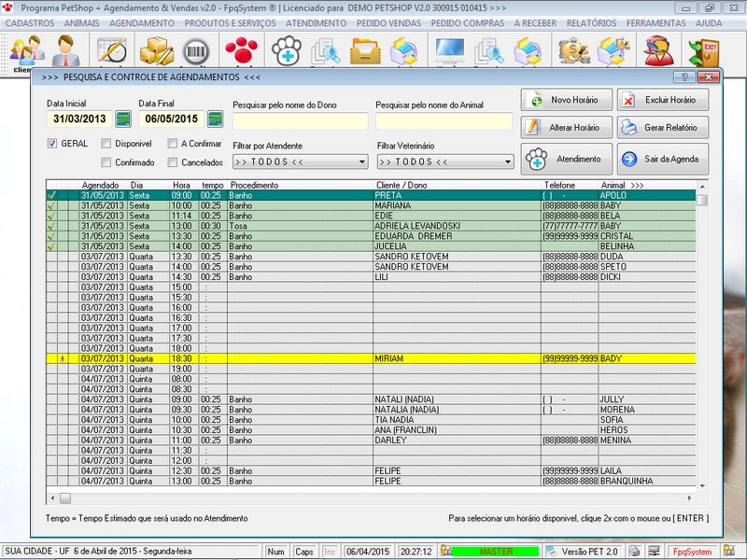
Task: Click Excluir Horário button
Action: click(x=663, y=100)
